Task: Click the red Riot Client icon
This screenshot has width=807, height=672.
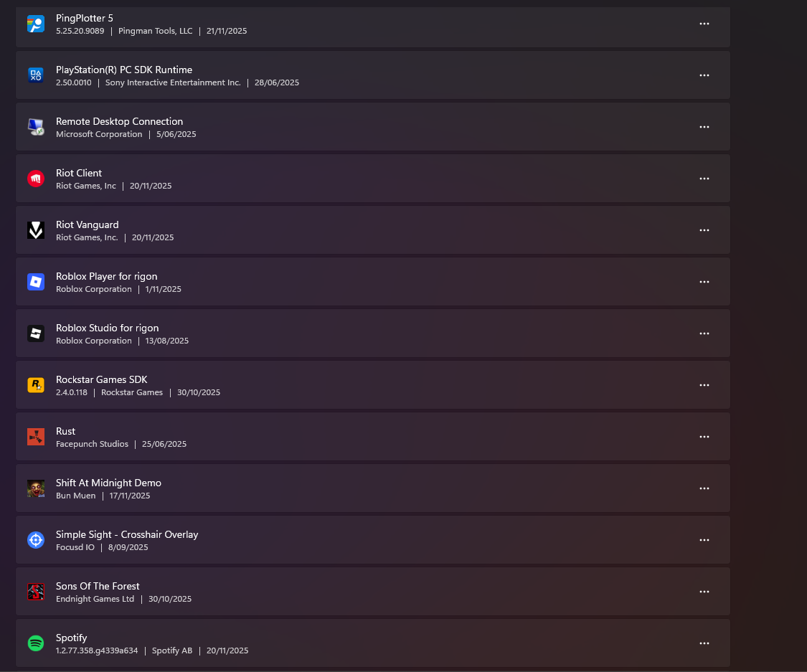Action: click(36, 179)
